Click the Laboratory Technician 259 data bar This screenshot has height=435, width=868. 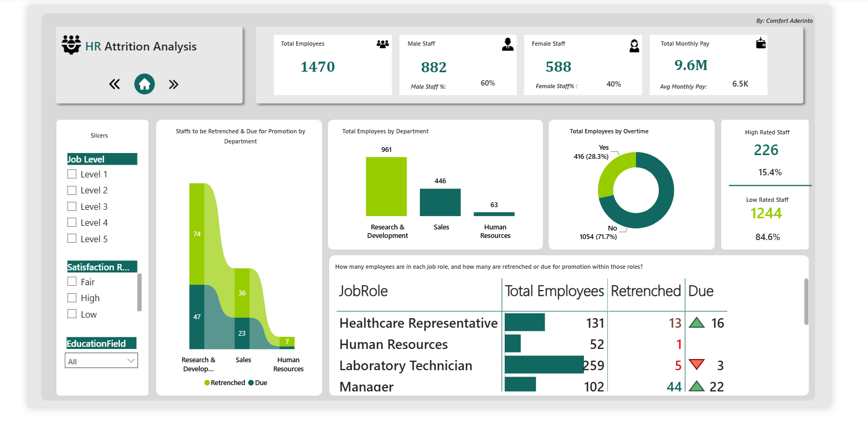click(x=544, y=365)
